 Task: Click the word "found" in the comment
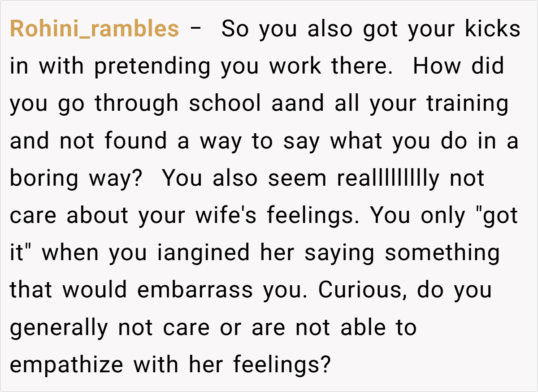coord(136,141)
